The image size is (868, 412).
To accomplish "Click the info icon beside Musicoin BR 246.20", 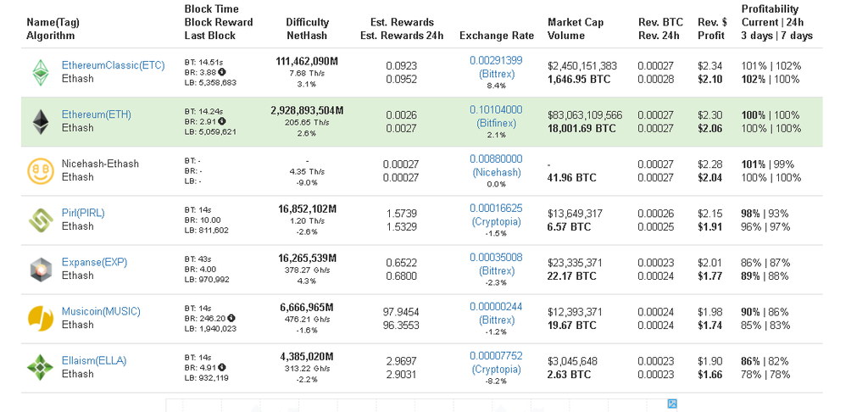I will tap(231, 319).
